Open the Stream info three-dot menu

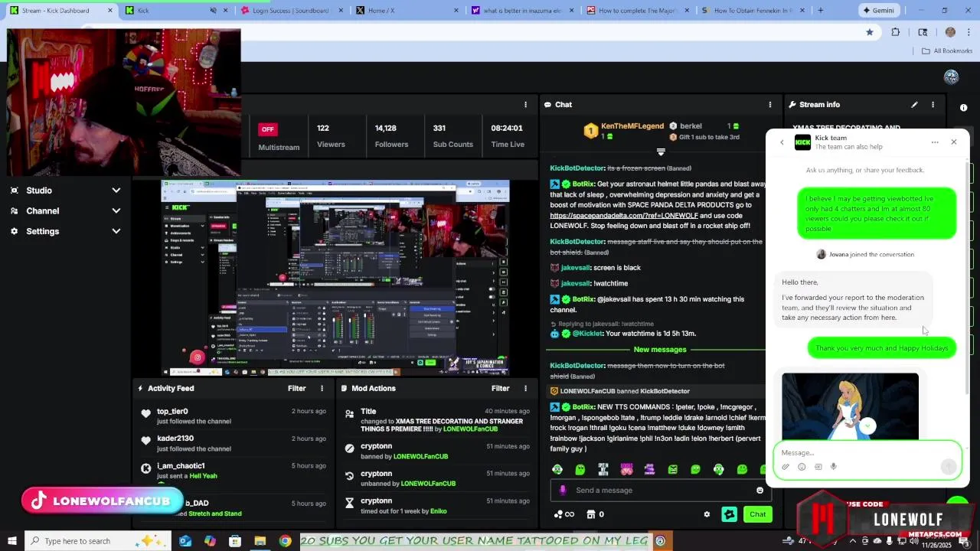[933, 105]
